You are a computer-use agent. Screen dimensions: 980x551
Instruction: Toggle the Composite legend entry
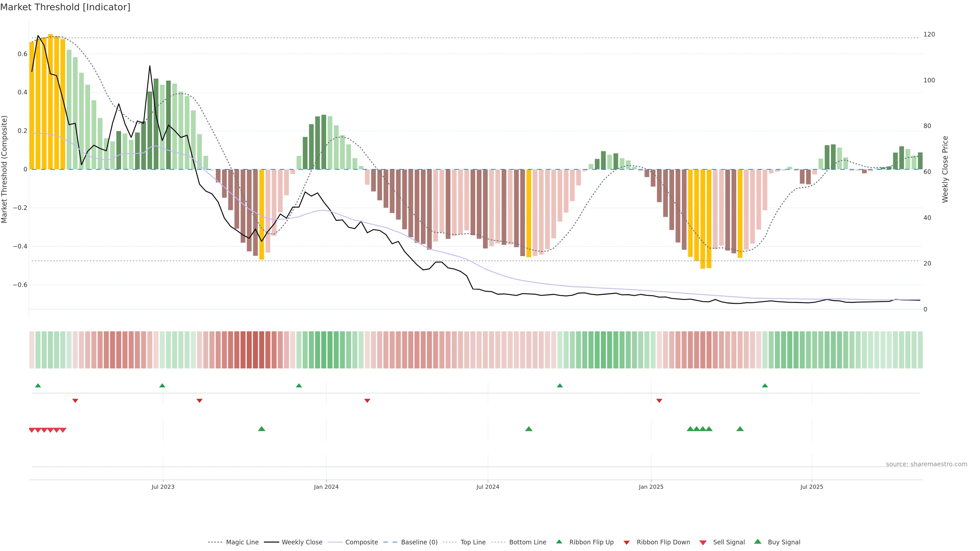coord(361,542)
